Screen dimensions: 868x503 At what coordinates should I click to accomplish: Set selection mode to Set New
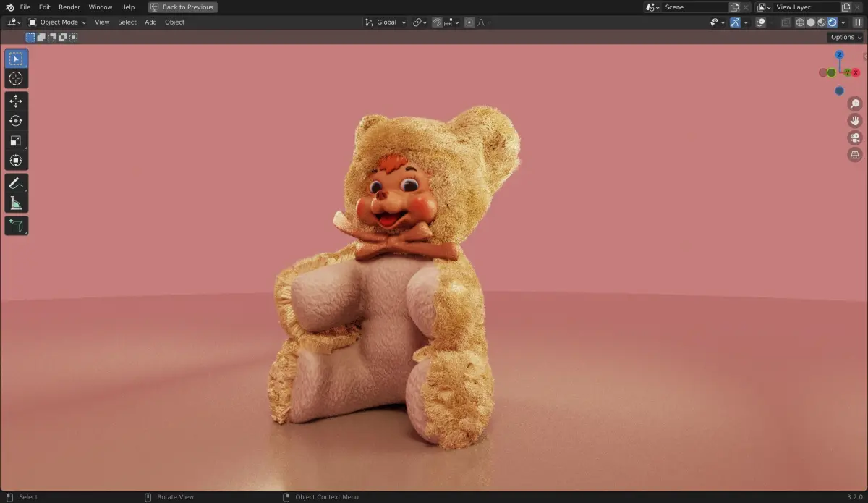30,37
